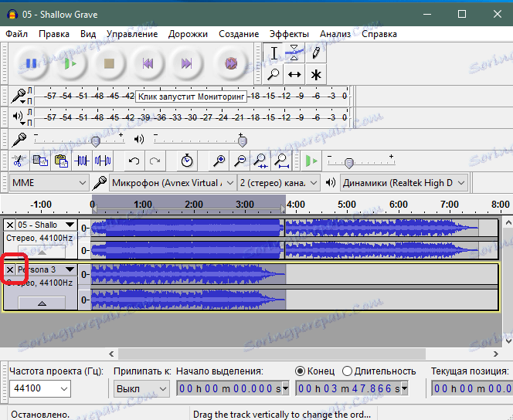The image size is (513, 420).
Task: Select the Конец radio button
Action: click(300, 371)
